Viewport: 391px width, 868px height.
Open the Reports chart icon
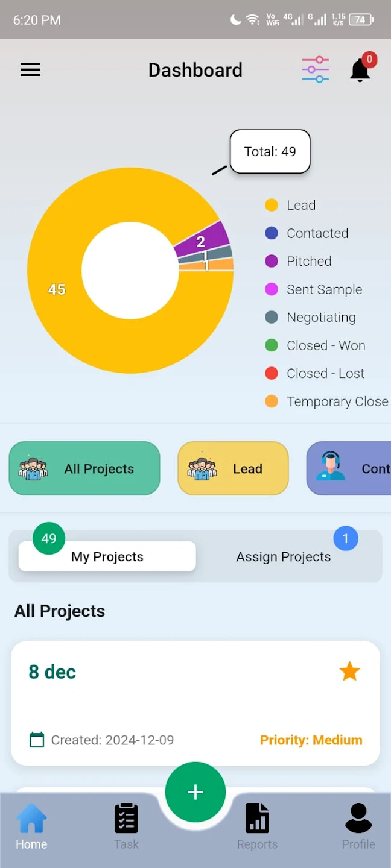pos(257,827)
